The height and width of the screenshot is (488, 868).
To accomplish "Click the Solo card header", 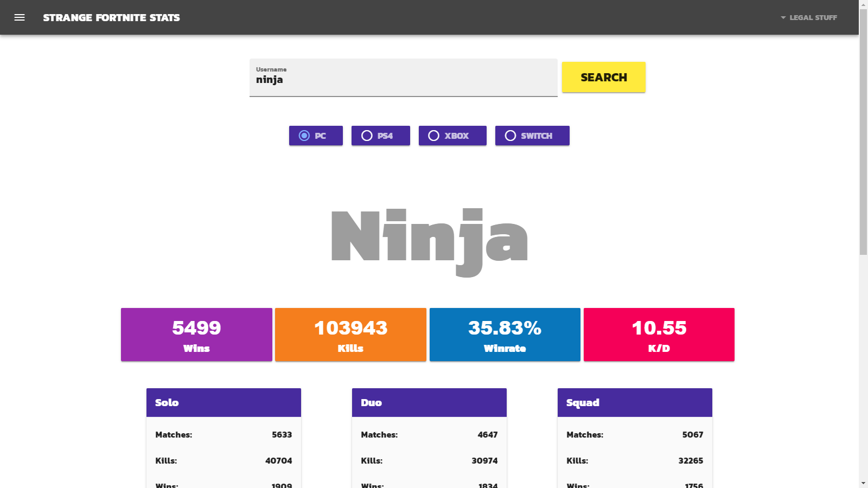I will coord(224,402).
